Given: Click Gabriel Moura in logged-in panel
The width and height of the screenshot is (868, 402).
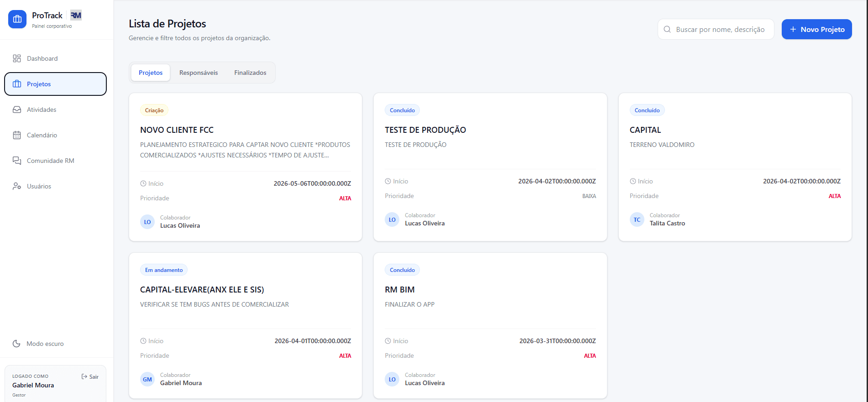Looking at the screenshot, I should [x=33, y=385].
